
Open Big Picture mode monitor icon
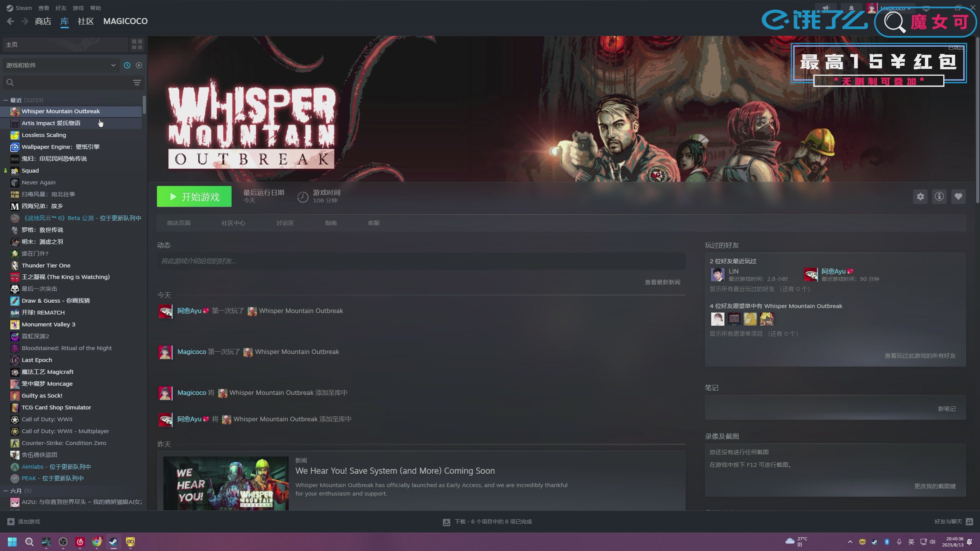926,8
